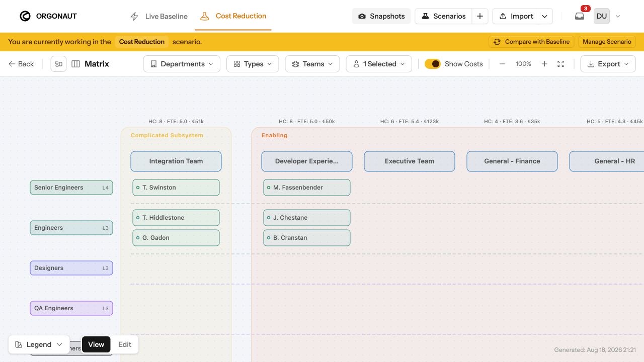Select the General - HR team card
644x362 pixels.
(607, 161)
